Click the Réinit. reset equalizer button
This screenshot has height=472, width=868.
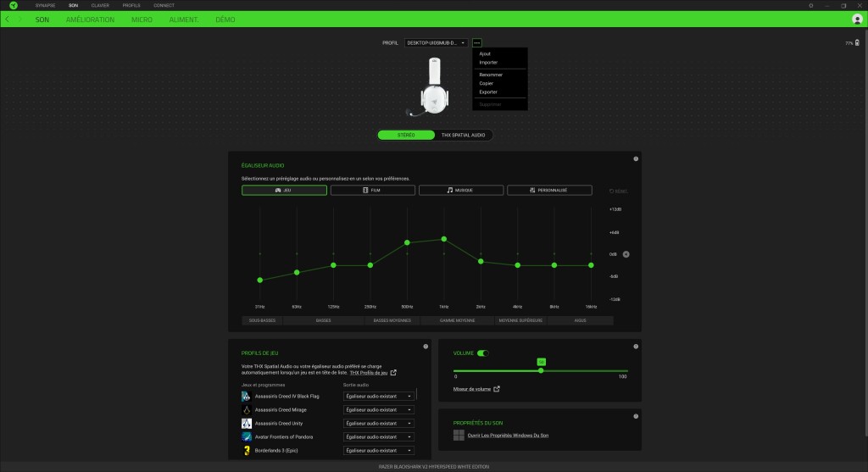coord(618,191)
